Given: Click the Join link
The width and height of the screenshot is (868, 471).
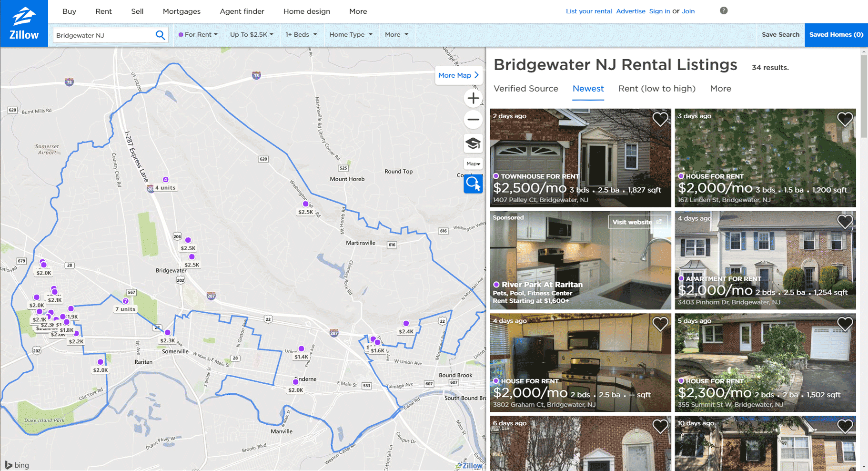Looking at the screenshot, I should click(x=688, y=11).
